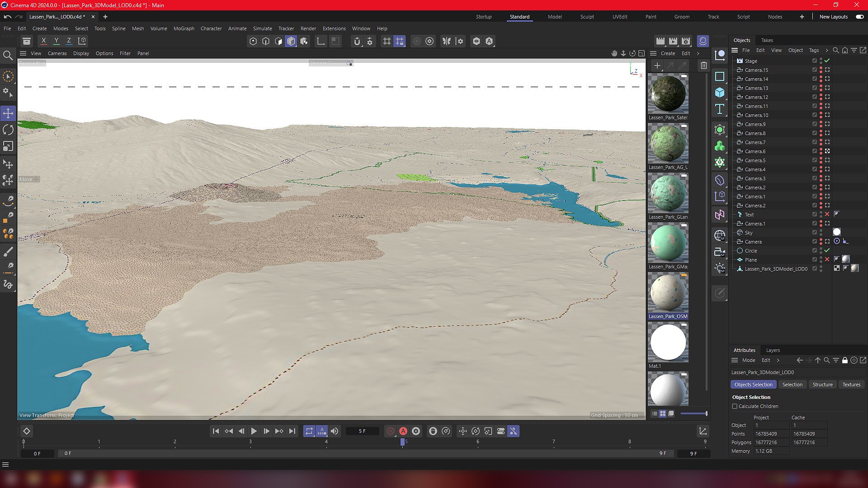Lock the Y axis
Viewport: 868px width, 488px height.
coord(57,41)
